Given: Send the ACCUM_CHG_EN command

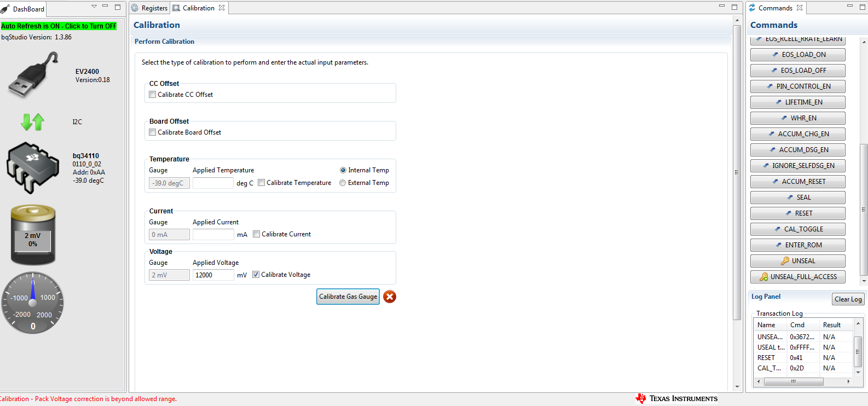Looking at the screenshot, I should coord(797,134).
